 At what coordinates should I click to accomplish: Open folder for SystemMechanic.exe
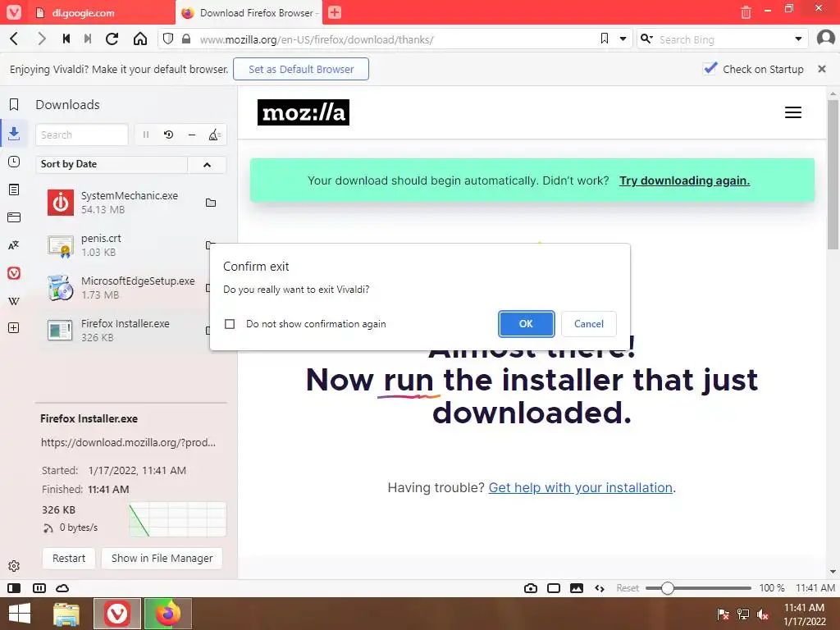pos(211,203)
